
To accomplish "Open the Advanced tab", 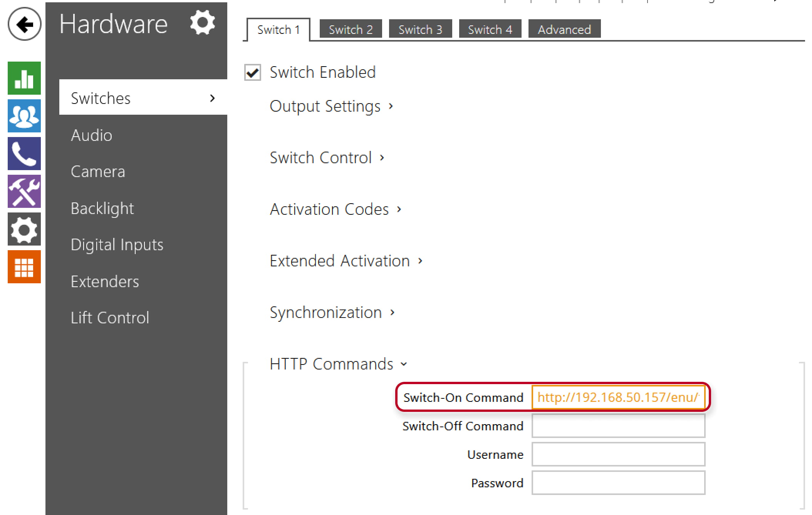I will pos(564,29).
